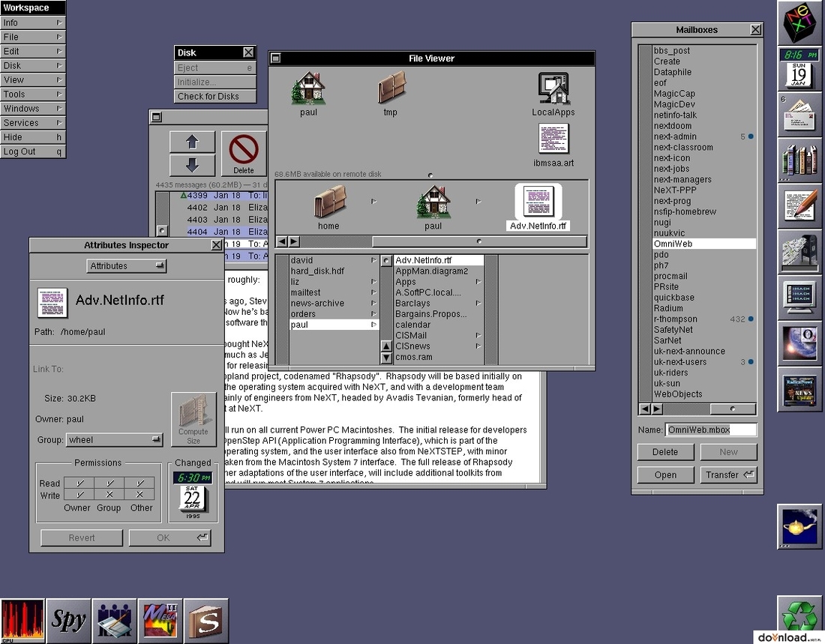
Task: Open the Services submenu
Action: 32,123
